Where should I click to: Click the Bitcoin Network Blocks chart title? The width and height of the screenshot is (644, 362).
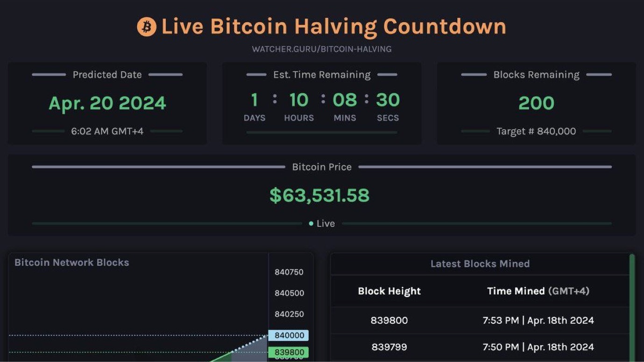tap(72, 262)
